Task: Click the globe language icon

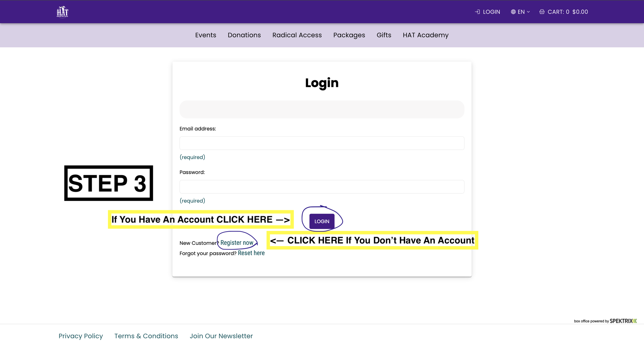Action: [x=513, y=12]
